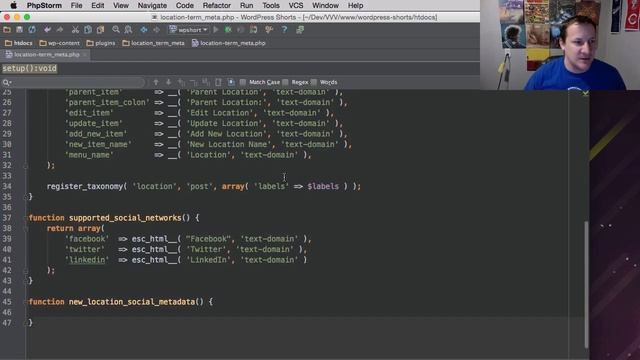Click the next occurrence down arrow
Image resolution: width=640 pixels, height=360 pixels.
(x=168, y=82)
